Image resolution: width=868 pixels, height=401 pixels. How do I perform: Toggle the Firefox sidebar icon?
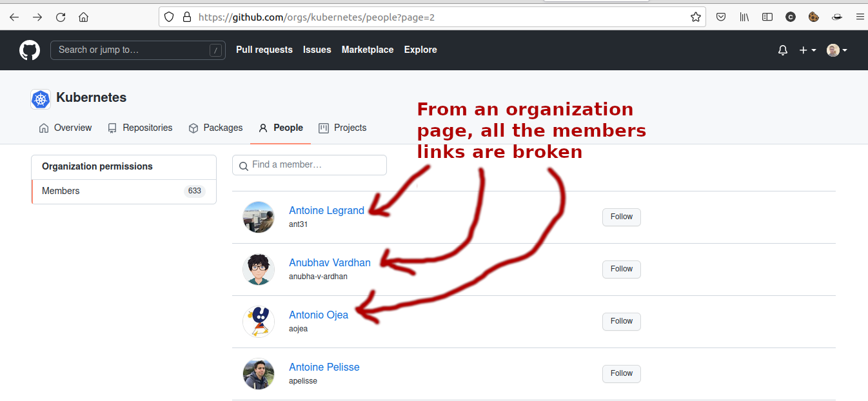click(767, 17)
